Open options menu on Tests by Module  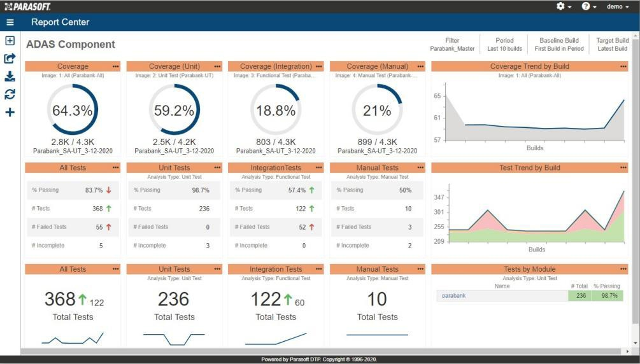[623, 269]
